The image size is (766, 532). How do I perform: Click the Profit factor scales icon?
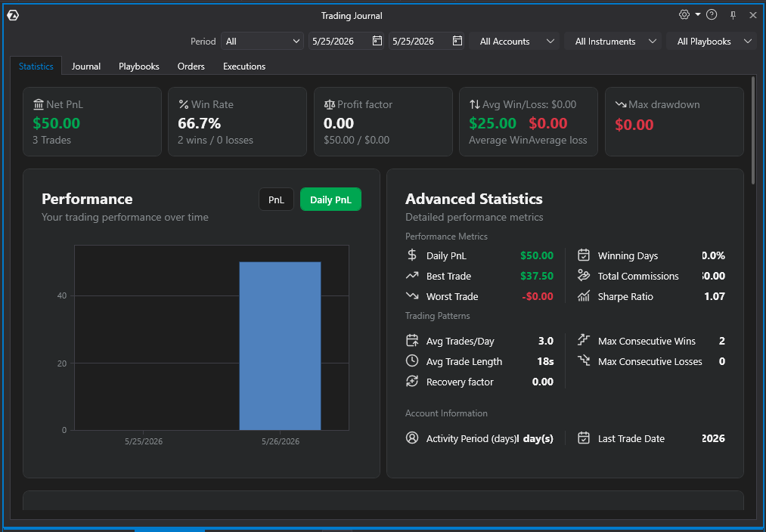pyautogui.click(x=329, y=104)
